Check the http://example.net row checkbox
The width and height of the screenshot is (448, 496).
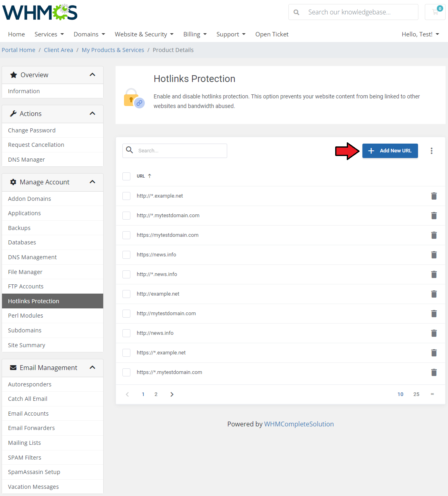[x=126, y=294]
